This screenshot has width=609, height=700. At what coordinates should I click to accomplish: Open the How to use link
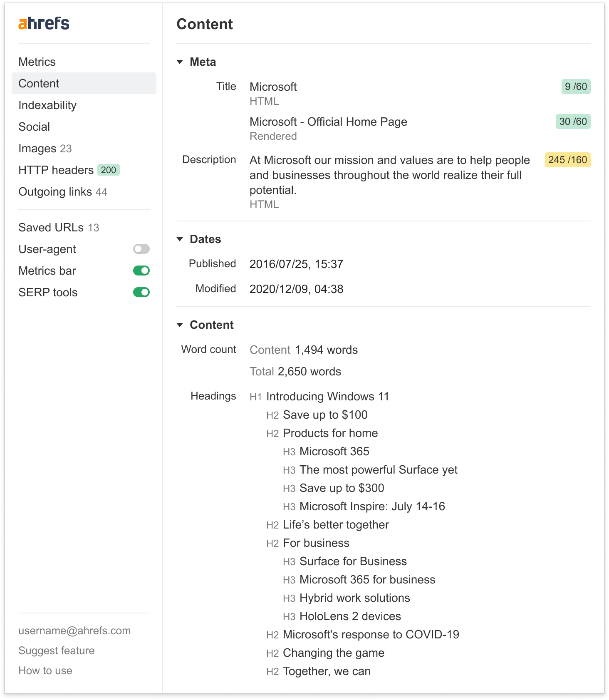[x=45, y=670]
